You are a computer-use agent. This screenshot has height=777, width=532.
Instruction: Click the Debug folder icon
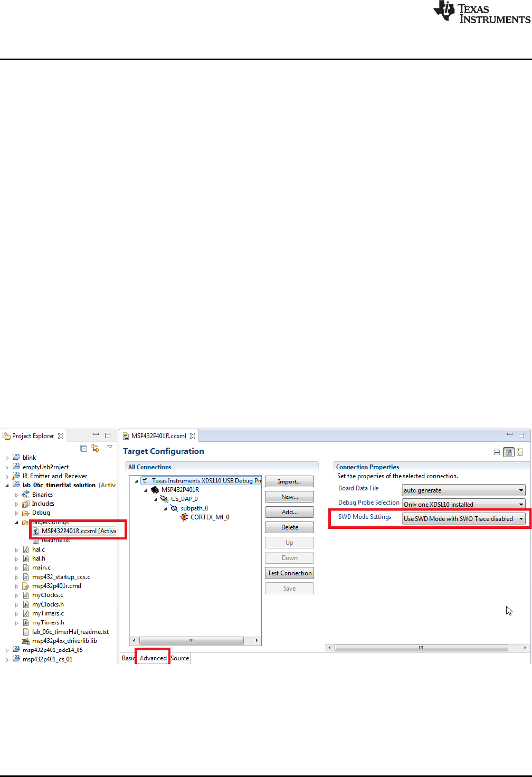pos(25,513)
